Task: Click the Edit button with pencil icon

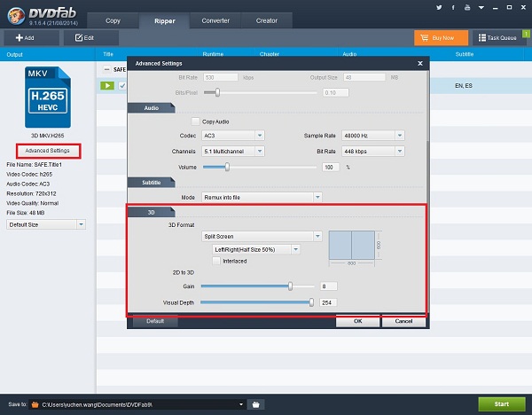Action: point(91,37)
